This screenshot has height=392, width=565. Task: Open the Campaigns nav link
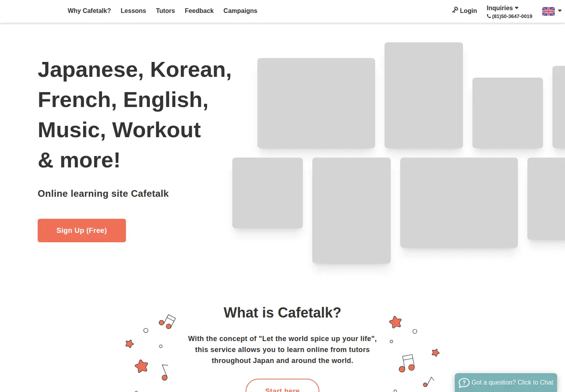pos(240,11)
